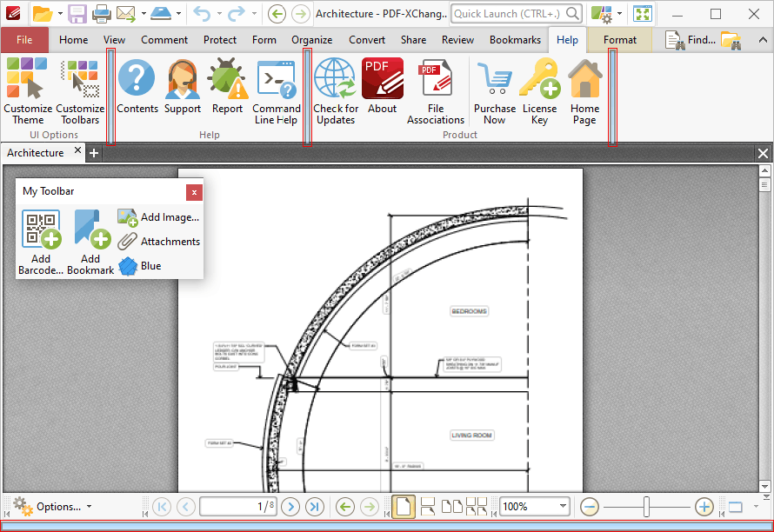Enable two pages layout
774x532 pixels.
(x=451, y=506)
